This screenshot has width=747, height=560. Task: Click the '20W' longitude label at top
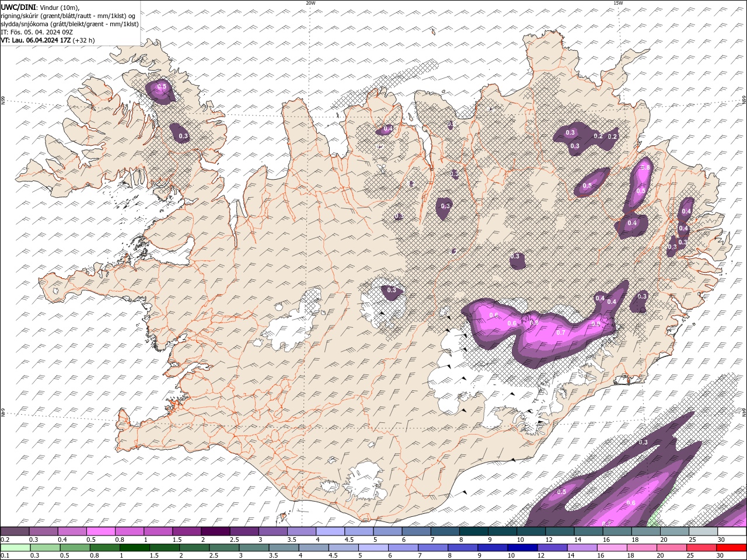pos(311,3)
